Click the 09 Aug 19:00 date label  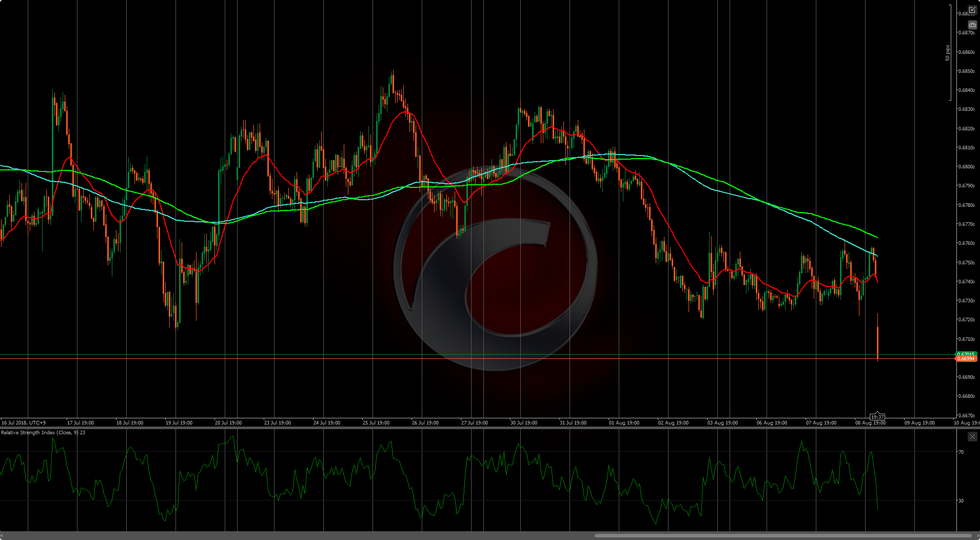919,423
